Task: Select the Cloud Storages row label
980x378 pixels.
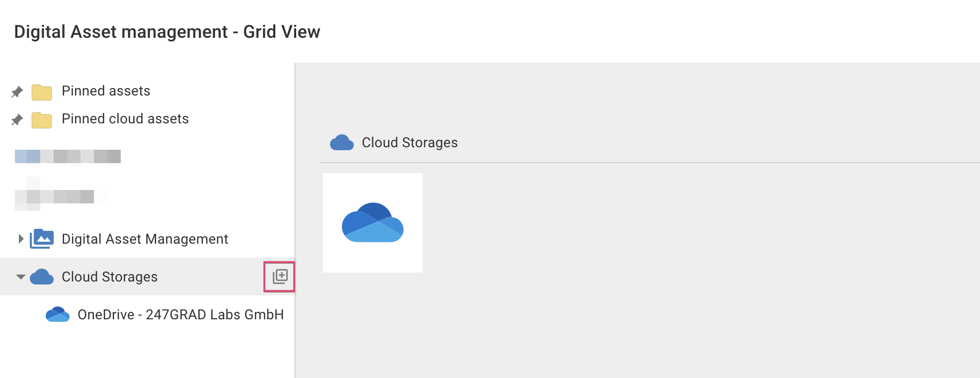Action: pyautogui.click(x=109, y=277)
